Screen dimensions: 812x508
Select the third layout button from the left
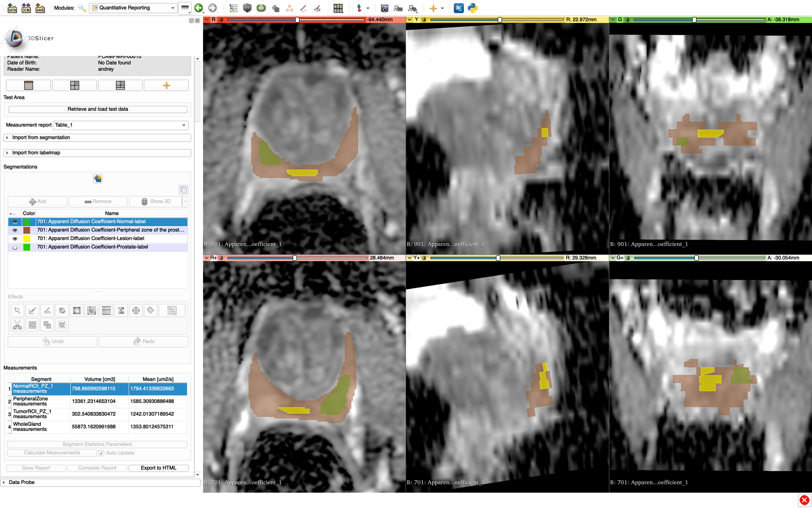point(120,86)
